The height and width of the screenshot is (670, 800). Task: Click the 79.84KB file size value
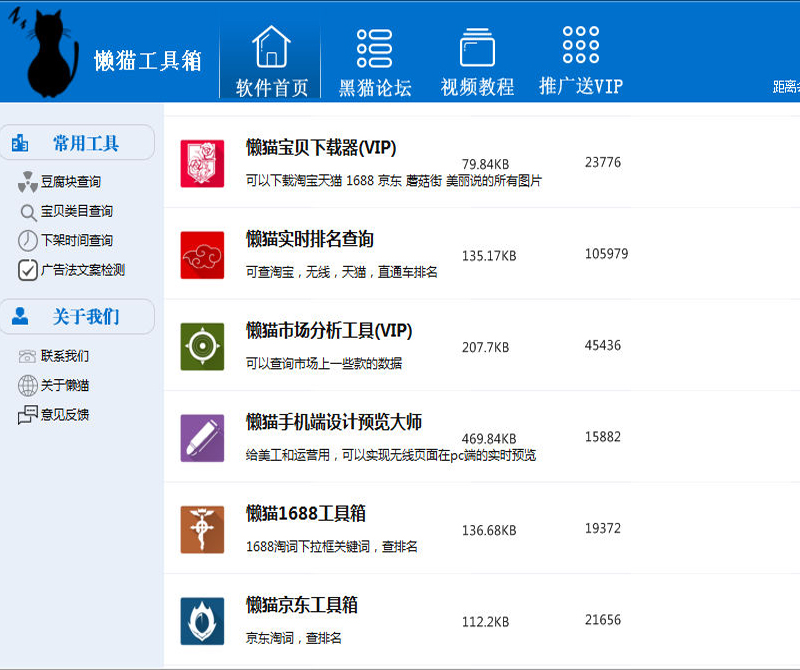[485, 164]
